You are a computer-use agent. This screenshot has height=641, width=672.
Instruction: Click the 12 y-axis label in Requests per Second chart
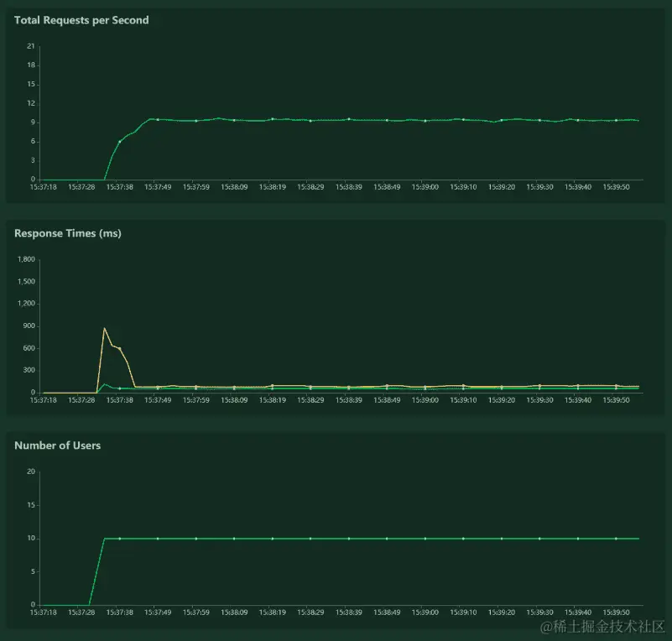point(31,103)
